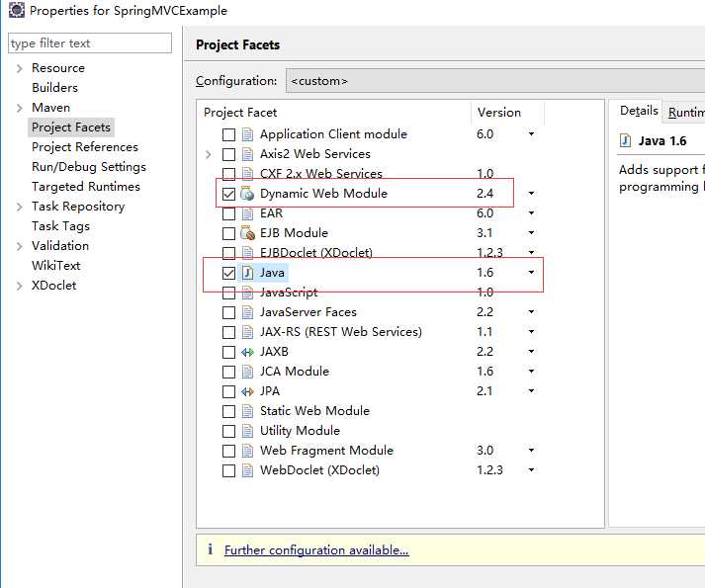Select Project Facets in the tree
This screenshot has height=588, width=705.
tap(71, 127)
